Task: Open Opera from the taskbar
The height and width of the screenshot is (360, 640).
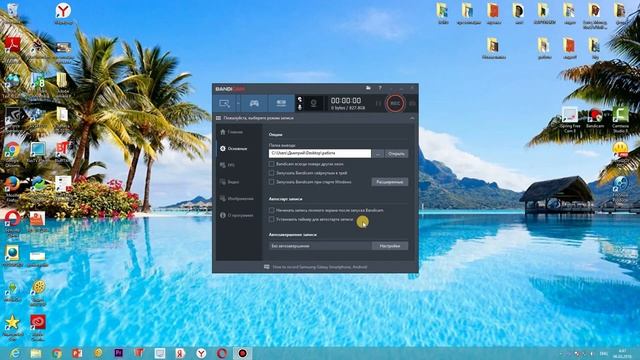Action: pyautogui.click(x=222, y=353)
